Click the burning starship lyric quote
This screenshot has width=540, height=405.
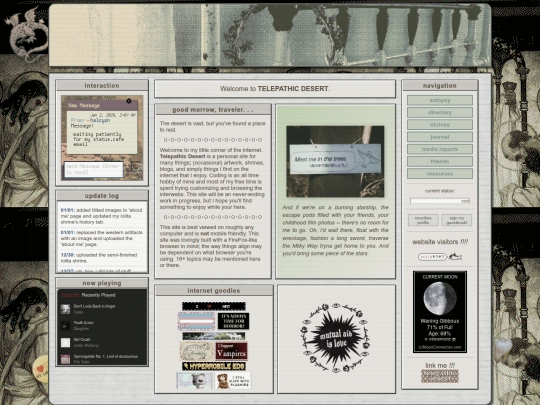(335, 230)
